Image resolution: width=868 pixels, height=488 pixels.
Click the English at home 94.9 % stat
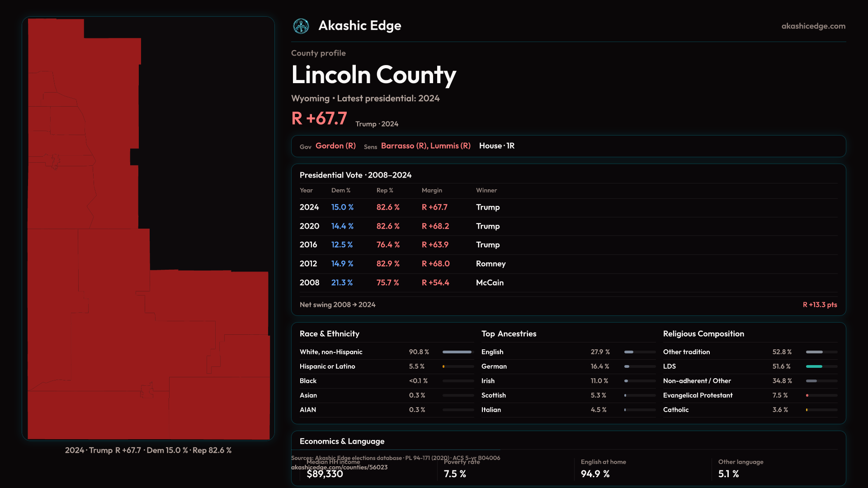pos(595,474)
